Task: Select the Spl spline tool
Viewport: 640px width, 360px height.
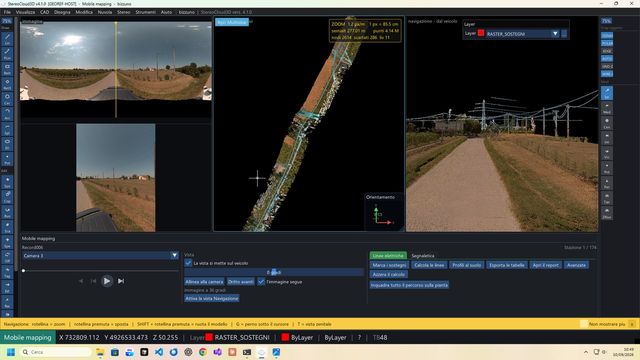Action: tap(7, 129)
